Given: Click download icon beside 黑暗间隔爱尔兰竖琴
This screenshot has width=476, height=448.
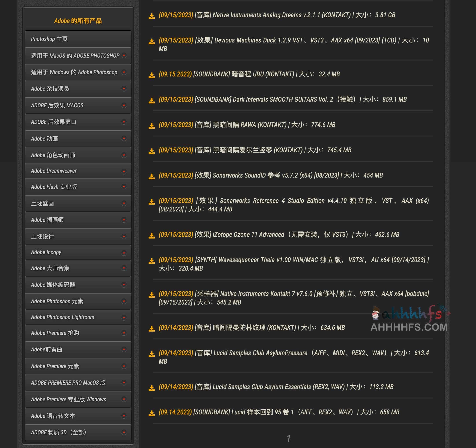Looking at the screenshot, I should coord(151,151).
